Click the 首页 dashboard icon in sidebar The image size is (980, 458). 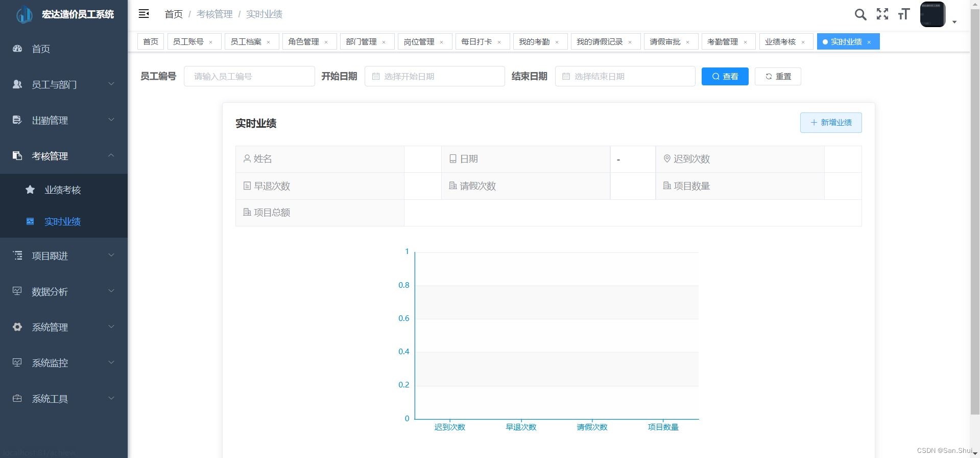coord(17,49)
